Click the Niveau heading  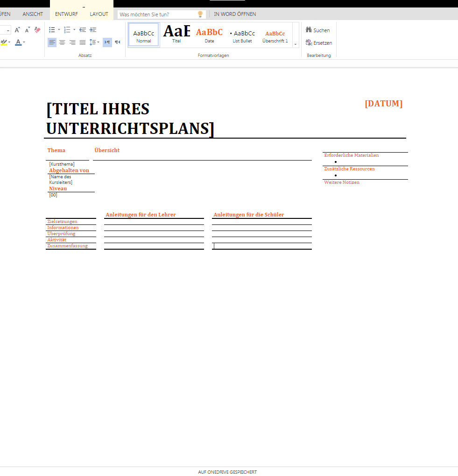[58, 189]
